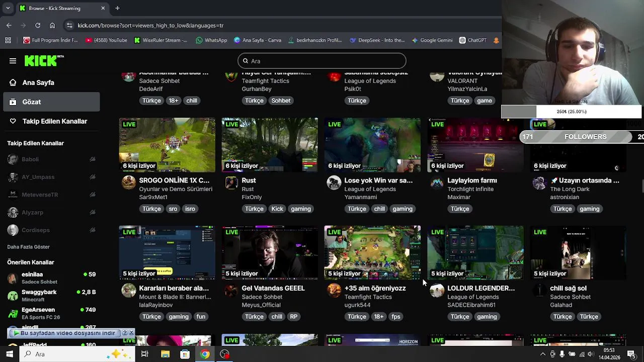Click the Baboli followed channel
644x362 pixels.
(x=51, y=159)
